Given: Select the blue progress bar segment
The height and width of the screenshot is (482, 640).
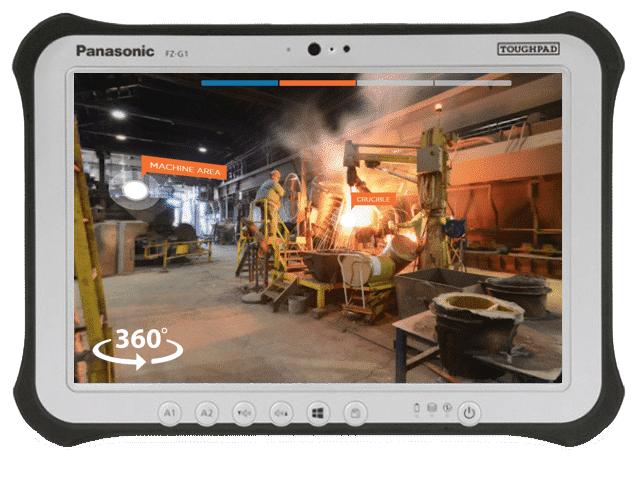Looking at the screenshot, I should click(240, 83).
